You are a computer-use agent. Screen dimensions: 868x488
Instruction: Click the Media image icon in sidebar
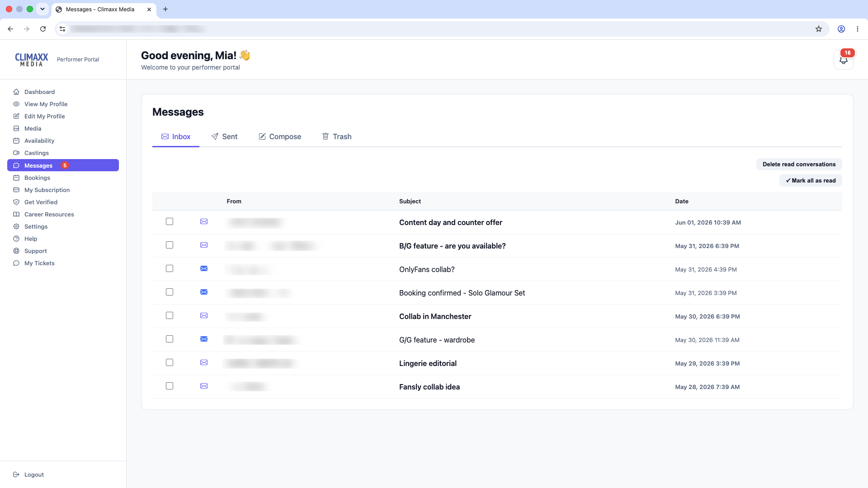16,128
